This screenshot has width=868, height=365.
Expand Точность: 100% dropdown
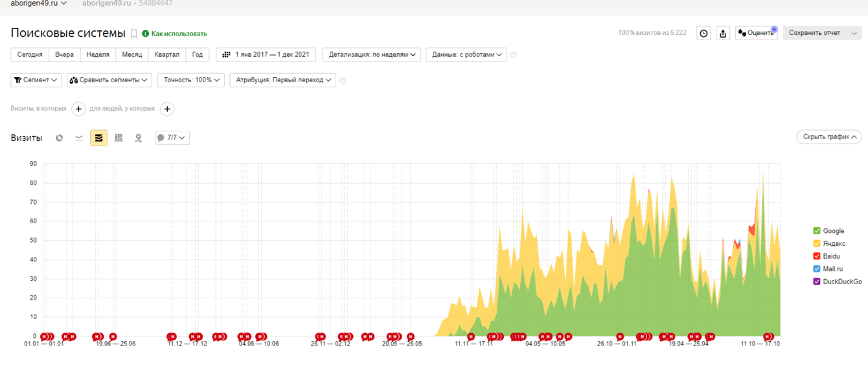191,80
